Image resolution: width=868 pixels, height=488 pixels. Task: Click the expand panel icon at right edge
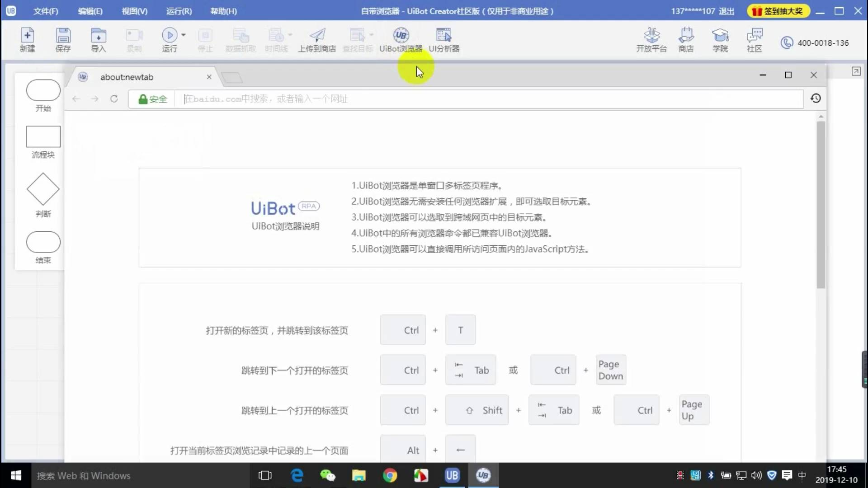[x=856, y=71]
